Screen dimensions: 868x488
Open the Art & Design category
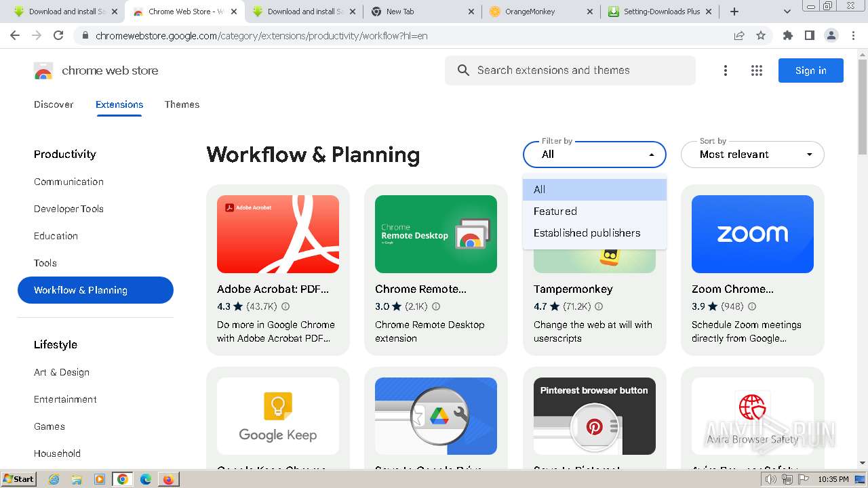pos(62,372)
